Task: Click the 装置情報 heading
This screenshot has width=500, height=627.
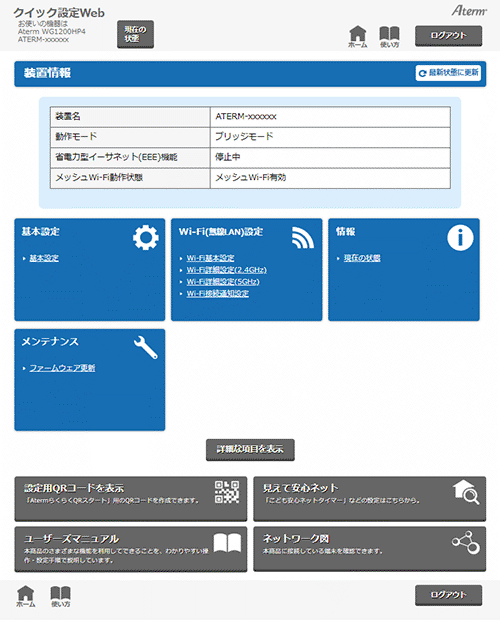Action: (x=47, y=73)
